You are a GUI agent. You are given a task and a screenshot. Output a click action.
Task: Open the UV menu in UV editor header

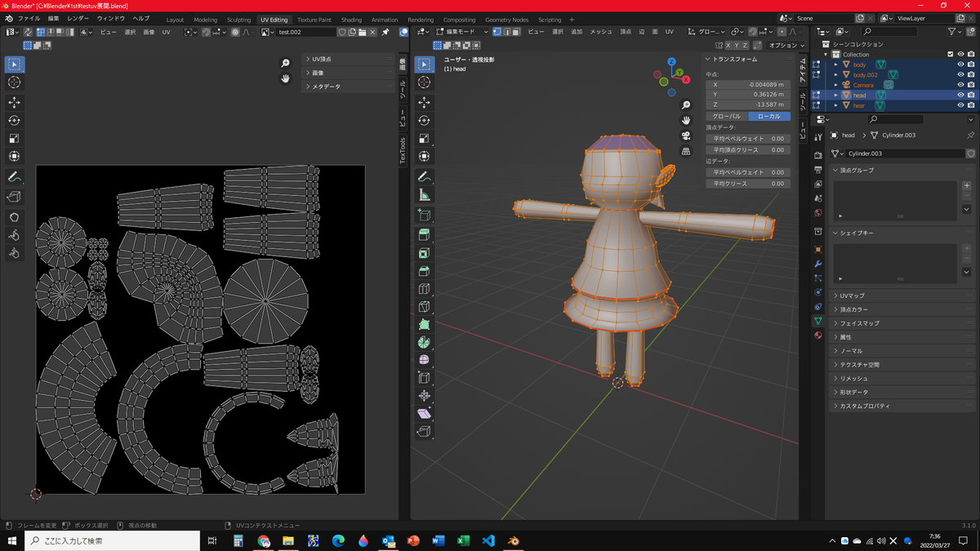166,32
